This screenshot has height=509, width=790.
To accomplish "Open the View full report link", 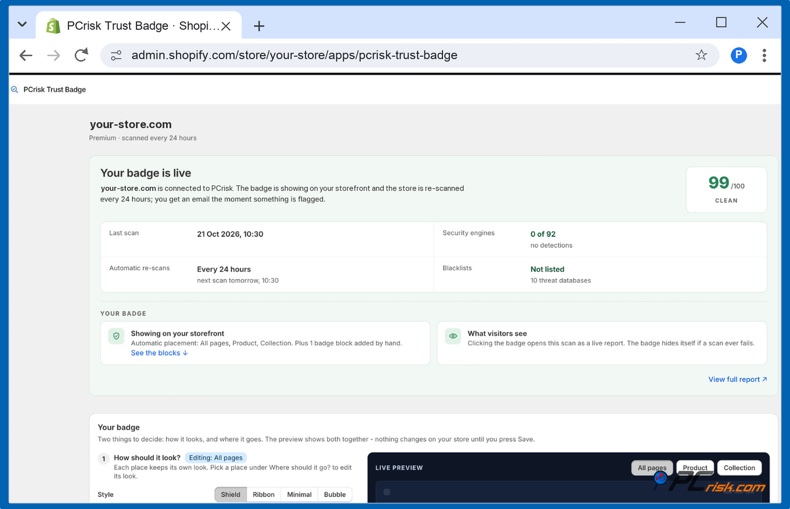I will [738, 379].
